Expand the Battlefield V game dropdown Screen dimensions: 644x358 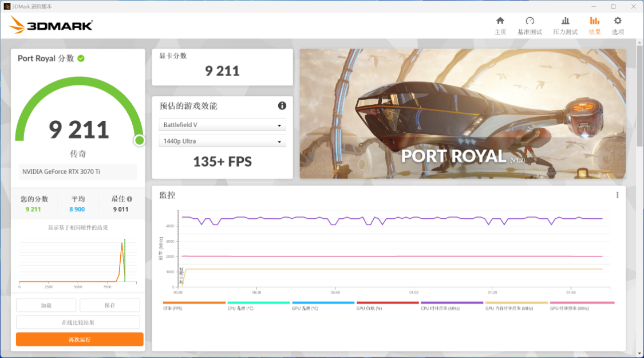222,125
